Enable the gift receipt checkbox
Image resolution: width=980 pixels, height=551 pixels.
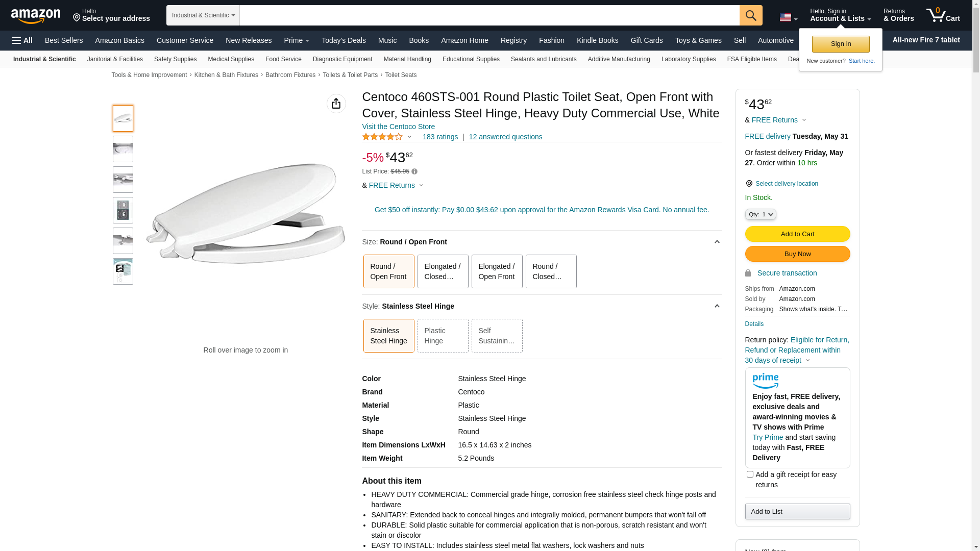(750, 474)
